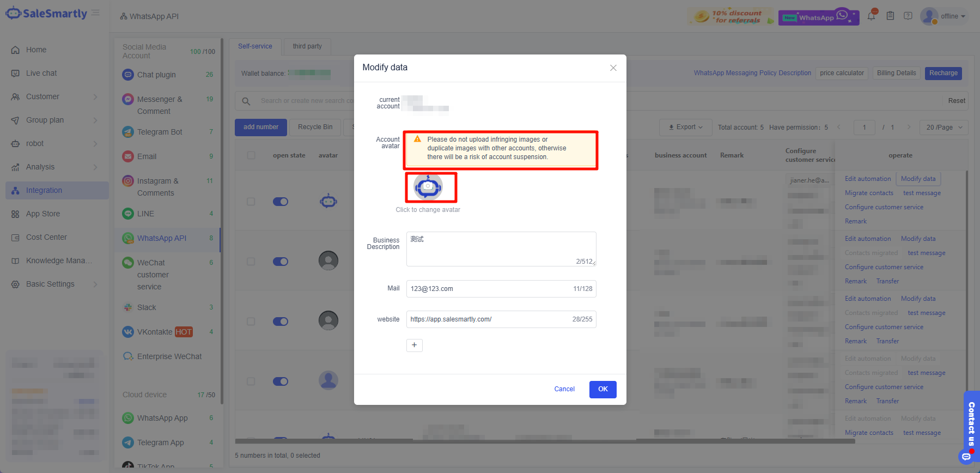Expand the Group plan submenu chevron
Screen dimensions: 980x473
coord(95,120)
